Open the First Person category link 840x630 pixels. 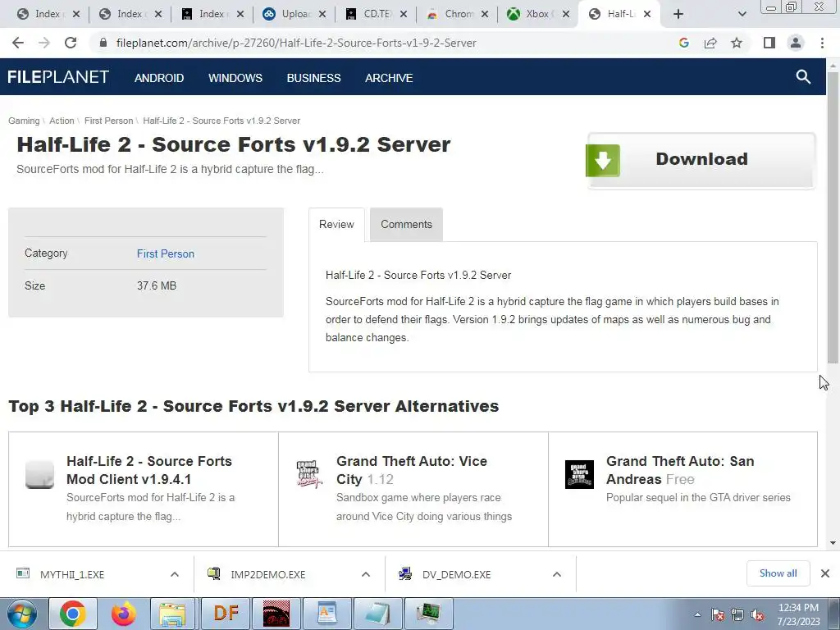point(166,254)
